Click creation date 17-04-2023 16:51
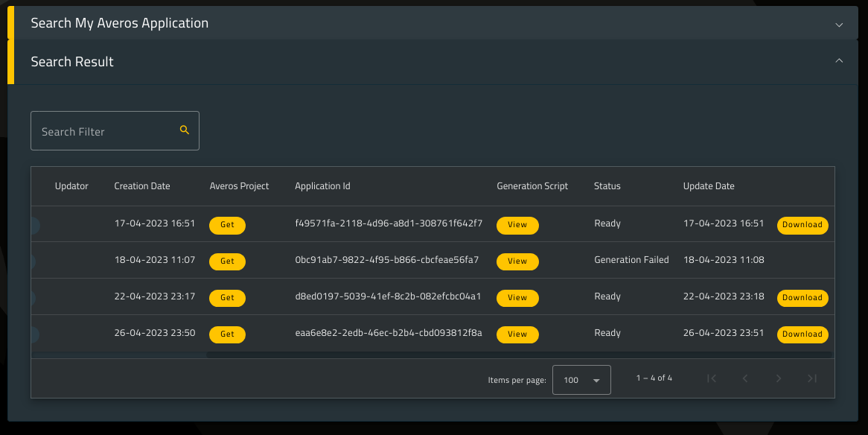Viewport: 868px width, 435px height. click(x=154, y=223)
